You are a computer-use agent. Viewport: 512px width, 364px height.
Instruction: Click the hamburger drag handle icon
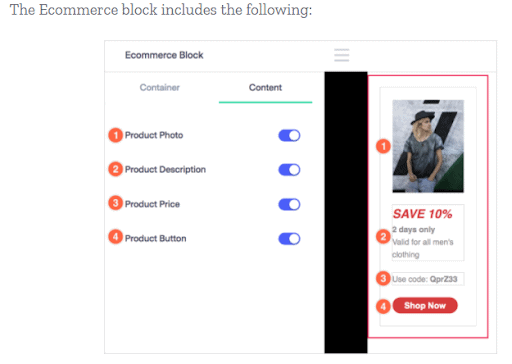pyautogui.click(x=341, y=55)
